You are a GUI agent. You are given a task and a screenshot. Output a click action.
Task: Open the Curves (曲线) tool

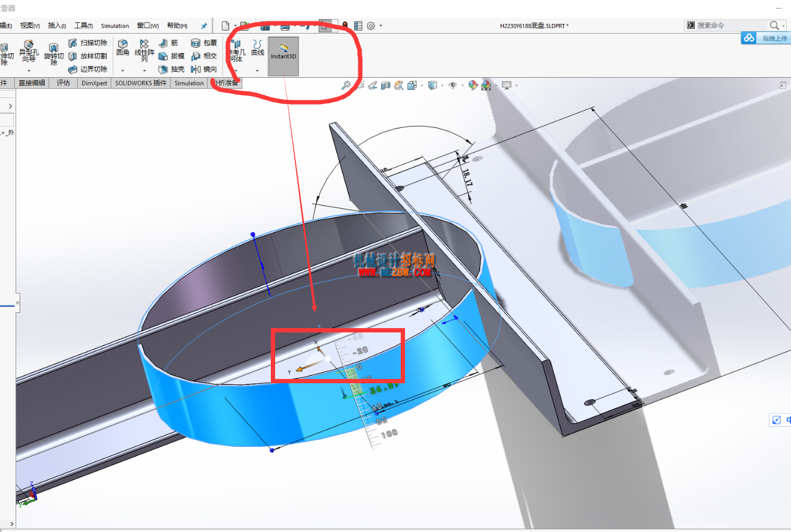click(x=257, y=48)
